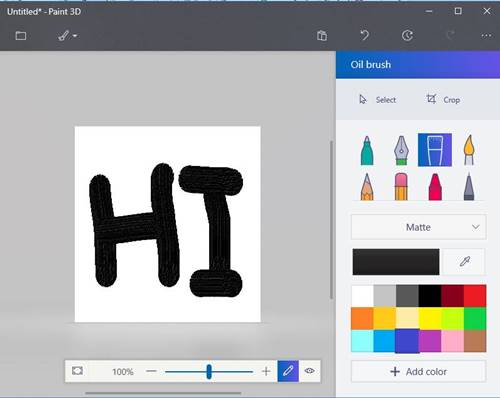This screenshot has height=398, width=500.
Task: Toggle the 2D pencil edit mode
Action: click(288, 371)
